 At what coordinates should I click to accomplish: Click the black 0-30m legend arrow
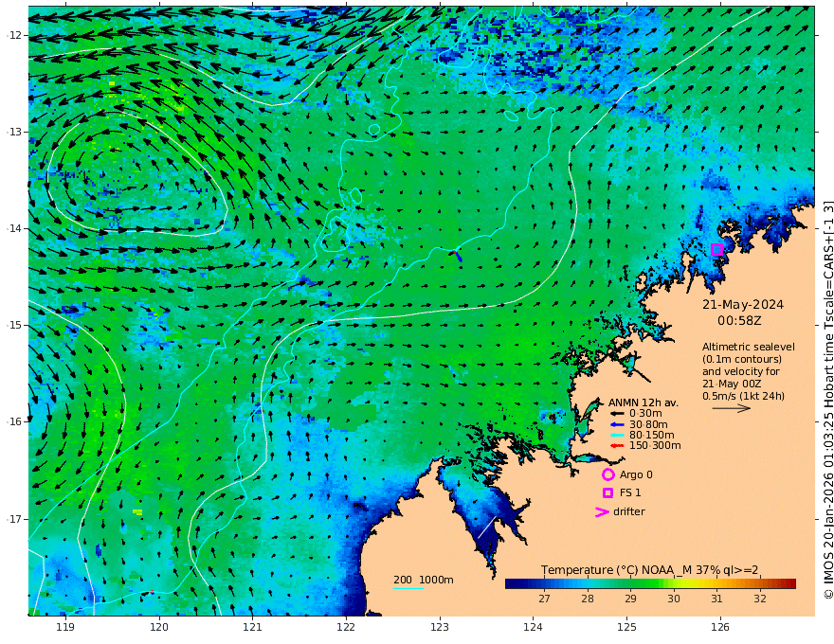click(617, 414)
